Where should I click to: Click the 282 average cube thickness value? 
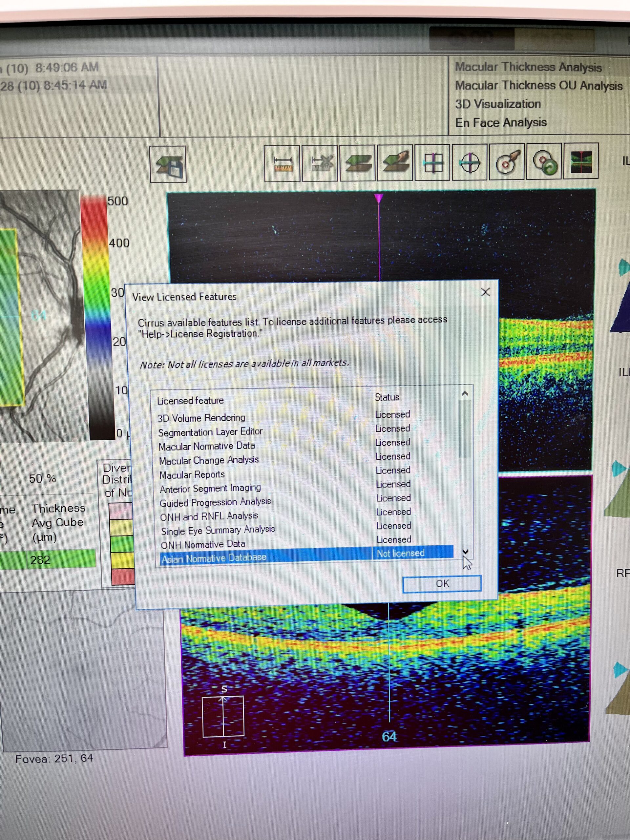pyautogui.click(x=40, y=560)
